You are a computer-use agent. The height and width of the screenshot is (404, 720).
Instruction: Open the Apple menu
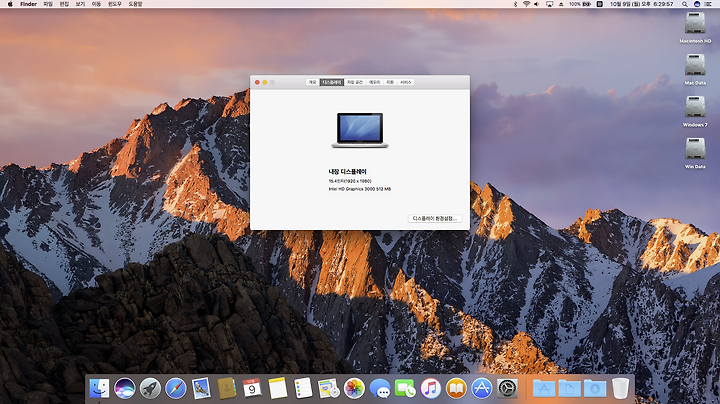pyautogui.click(x=10, y=4)
